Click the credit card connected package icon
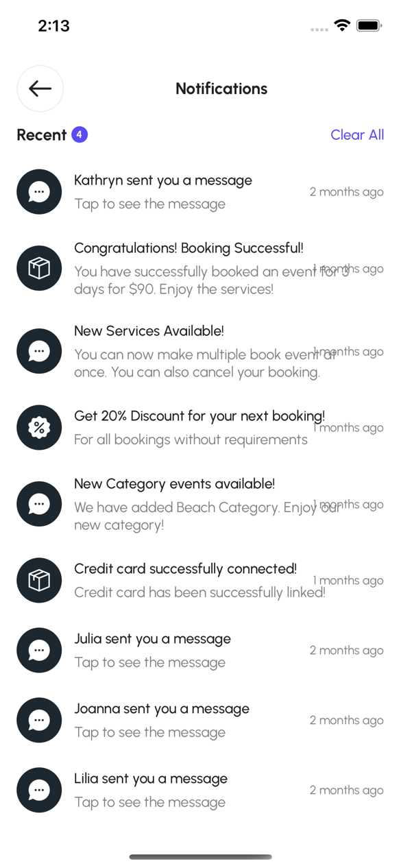The image size is (401, 868). 39,579
